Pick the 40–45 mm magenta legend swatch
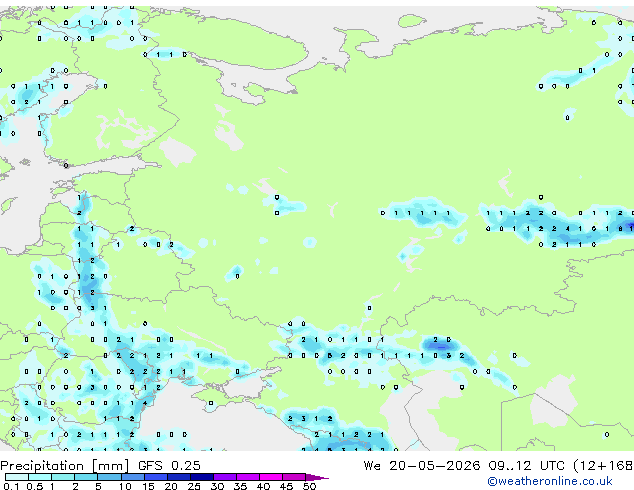This screenshot has height=490, width=634. (271, 477)
